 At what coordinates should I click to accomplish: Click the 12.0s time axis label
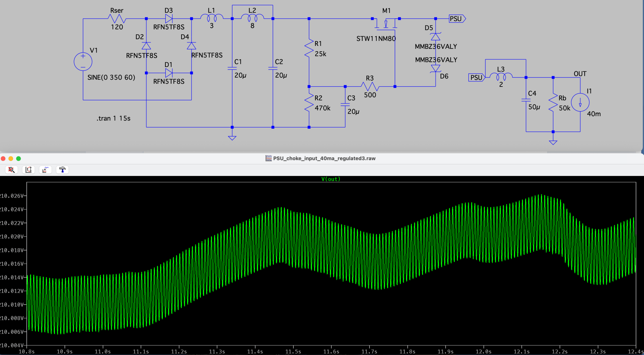[x=484, y=351]
